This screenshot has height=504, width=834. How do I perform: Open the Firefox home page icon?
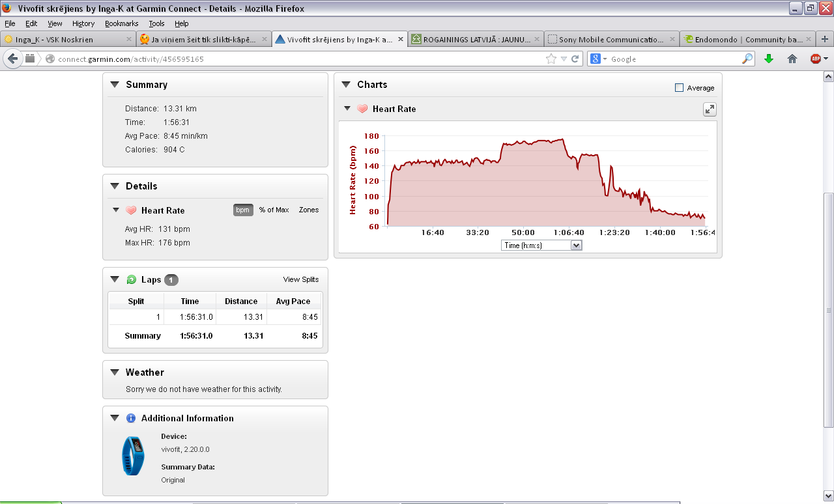coord(792,59)
